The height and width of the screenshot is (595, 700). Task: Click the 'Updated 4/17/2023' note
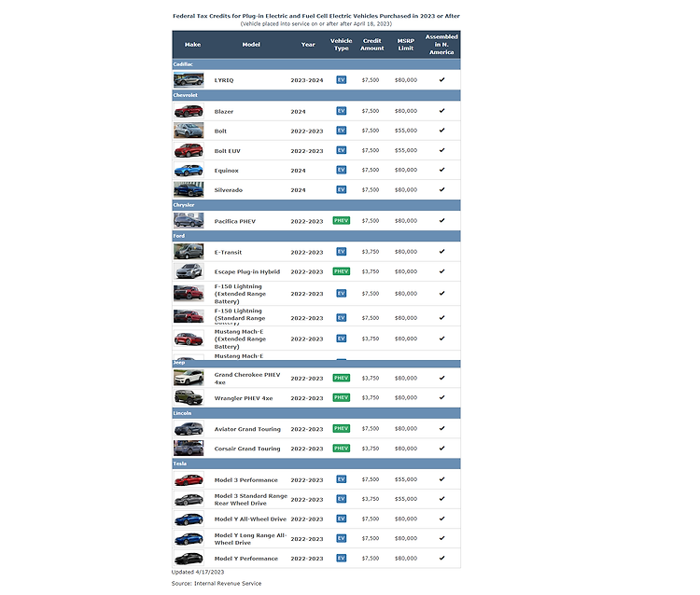[198, 572]
